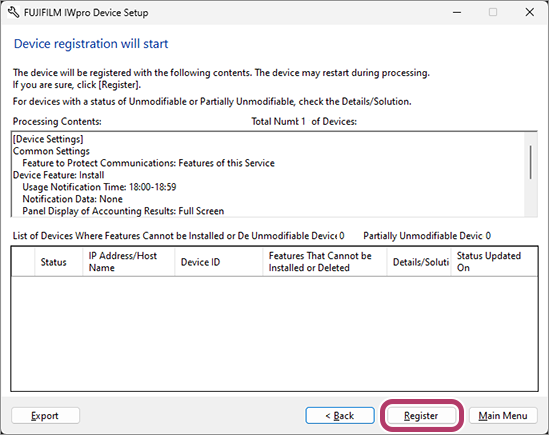Sort by IP Address/Host Name column
Image resolution: width=549 pixels, height=435 pixels.
[x=128, y=262]
